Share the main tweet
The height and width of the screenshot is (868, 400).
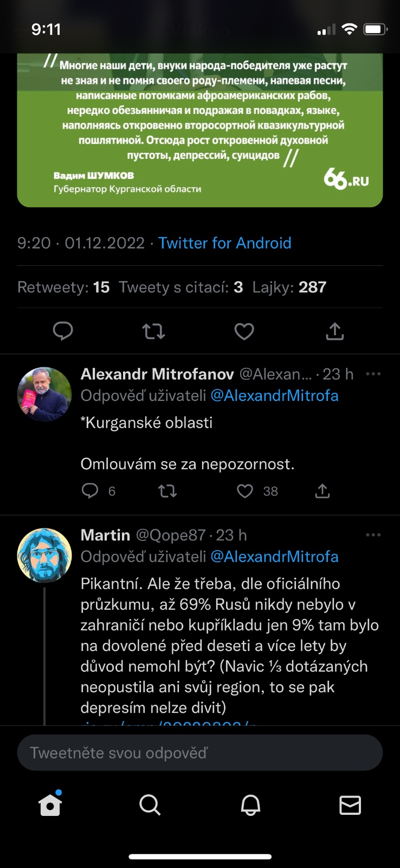click(335, 331)
